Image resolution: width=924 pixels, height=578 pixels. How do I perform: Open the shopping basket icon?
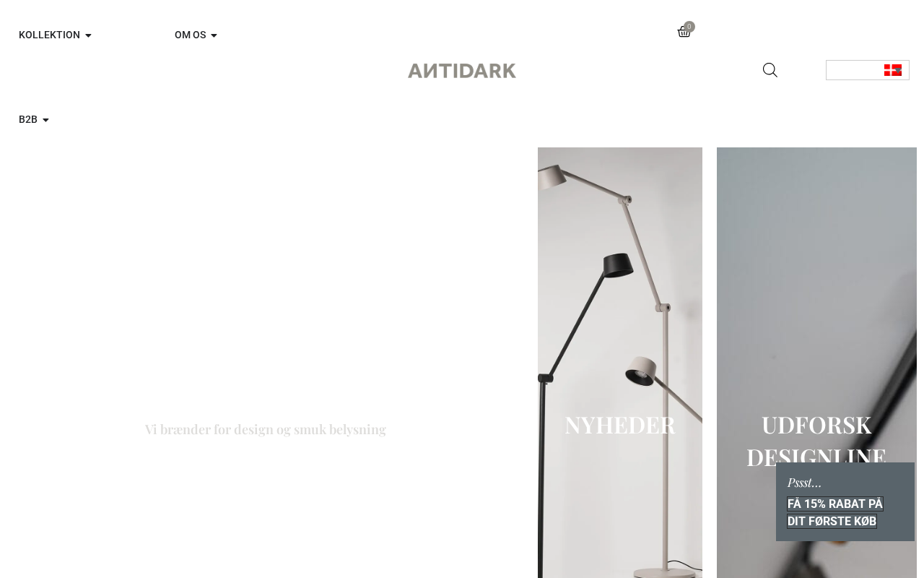(684, 33)
